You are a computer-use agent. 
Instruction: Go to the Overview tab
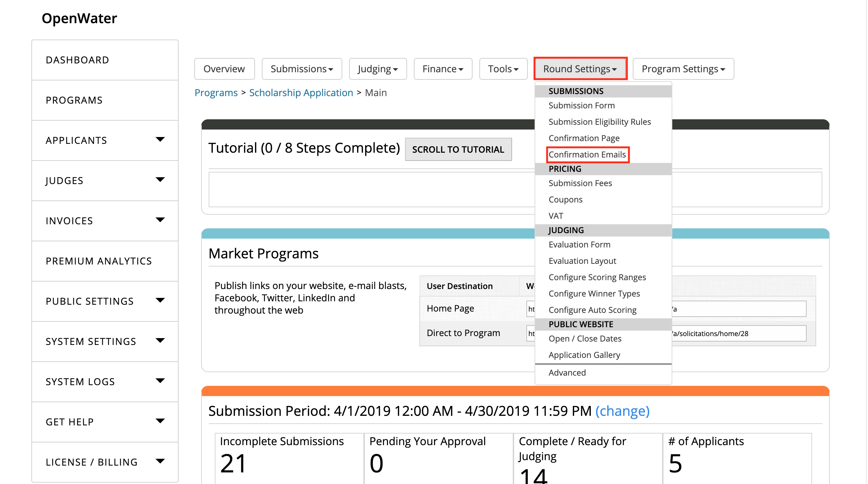(224, 69)
